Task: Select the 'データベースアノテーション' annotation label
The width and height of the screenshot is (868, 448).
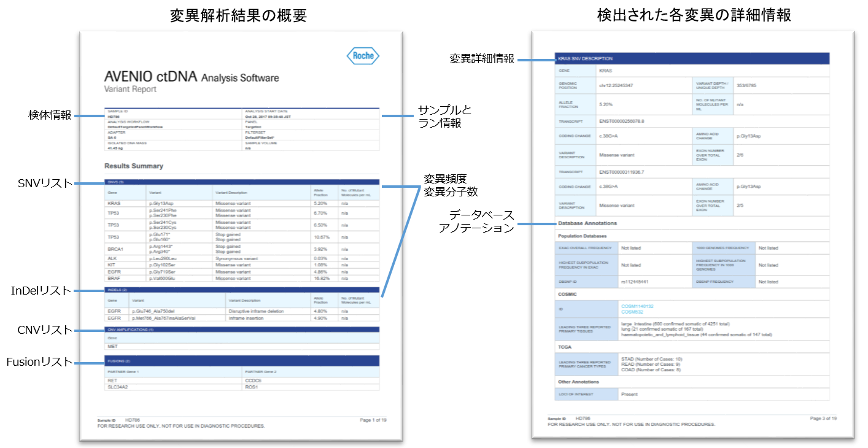Action: (x=476, y=221)
